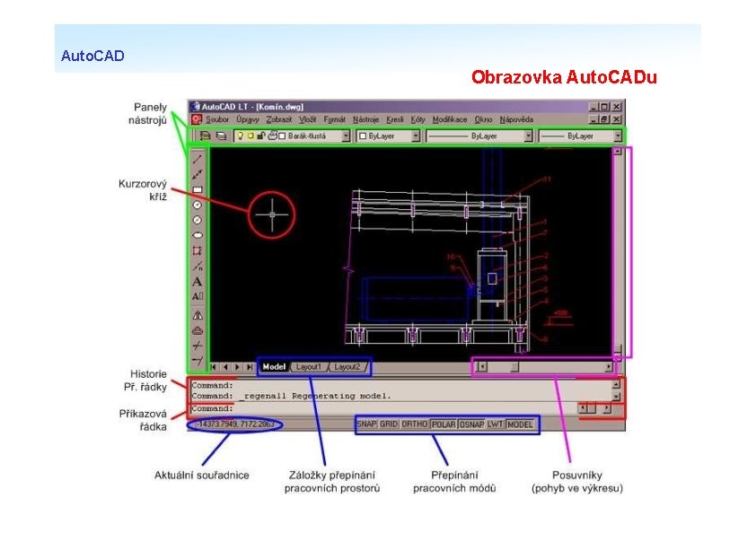Open the Okno menu
This screenshot has width=756, height=534.
484,119
